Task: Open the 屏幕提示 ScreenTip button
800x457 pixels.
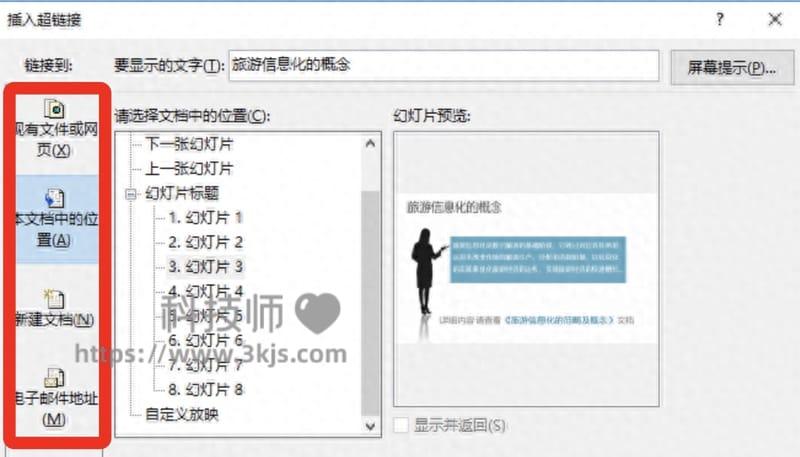Action: pos(732,67)
